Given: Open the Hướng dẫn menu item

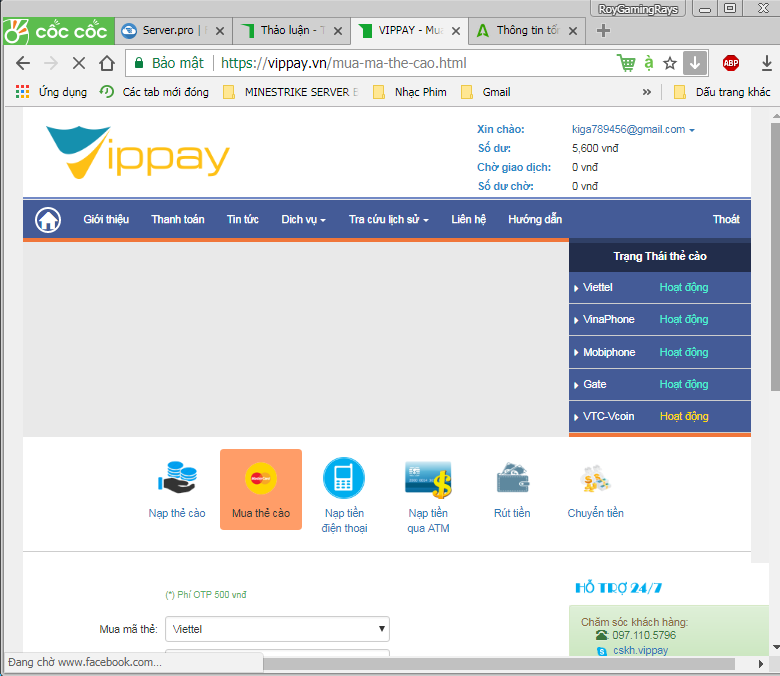Looking at the screenshot, I should click(x=535, y=219).
